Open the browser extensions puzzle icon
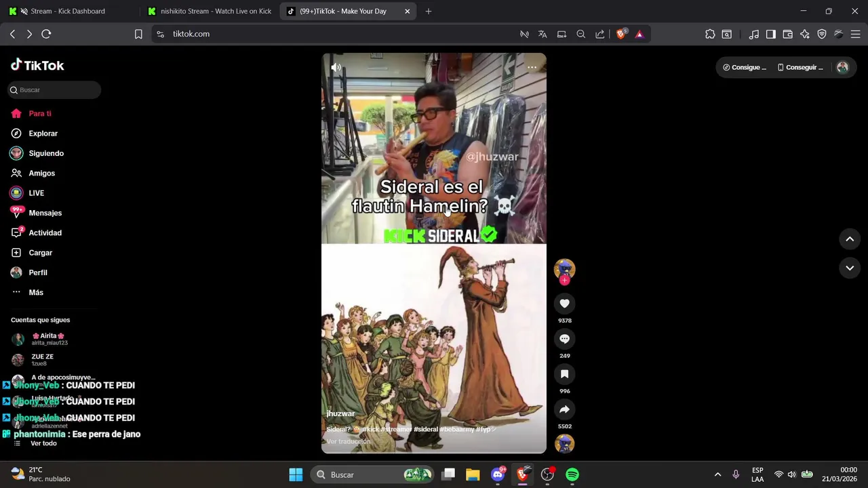The width and height of the screenshot is (868, 488). pyautogui.click(x=710, y=34)
